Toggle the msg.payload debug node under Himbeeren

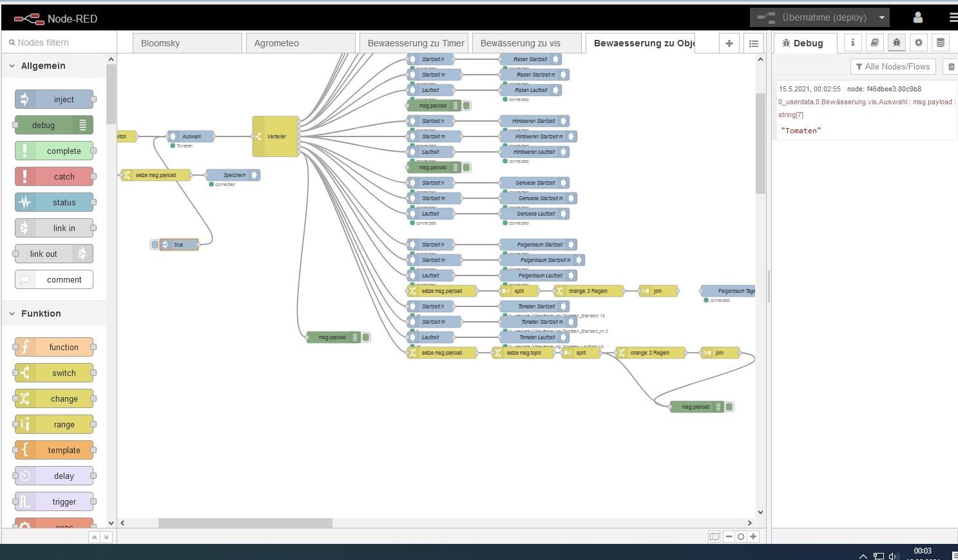[466, 167]
